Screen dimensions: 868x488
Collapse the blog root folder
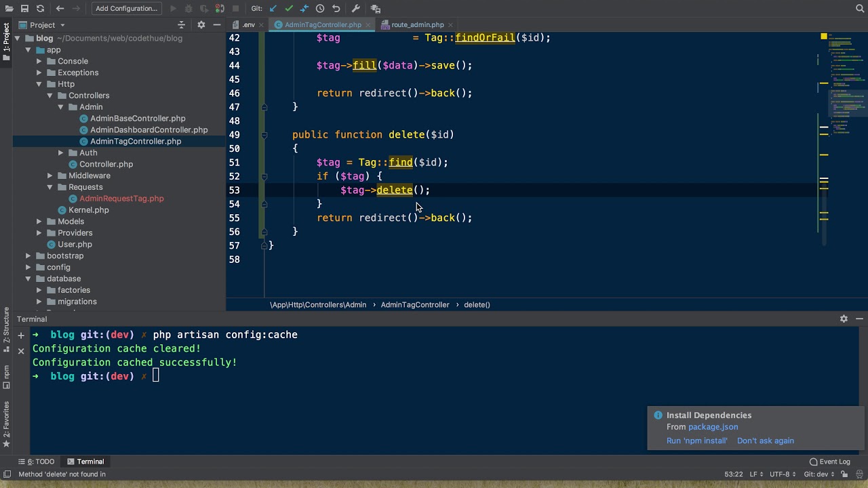tap(18, 39)
